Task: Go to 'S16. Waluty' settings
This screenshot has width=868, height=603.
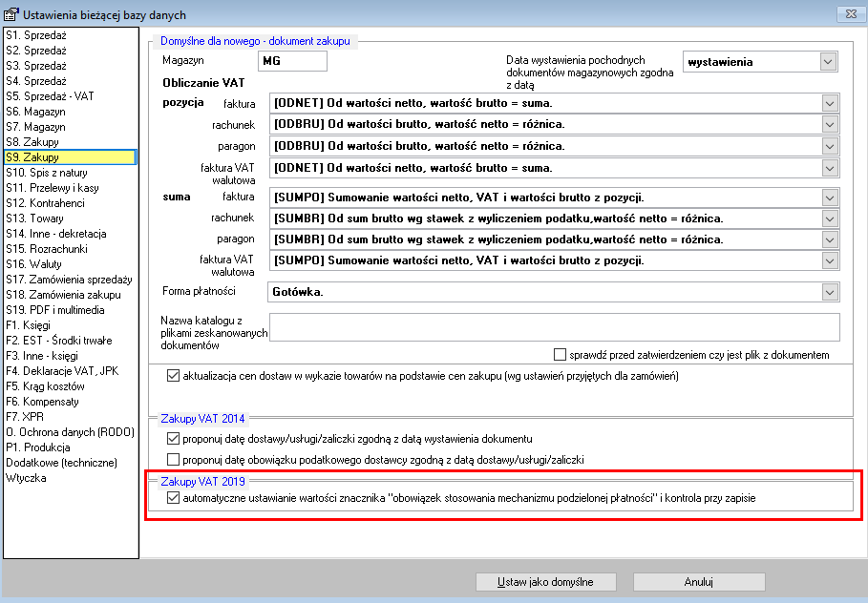Action: coord(33,264)
